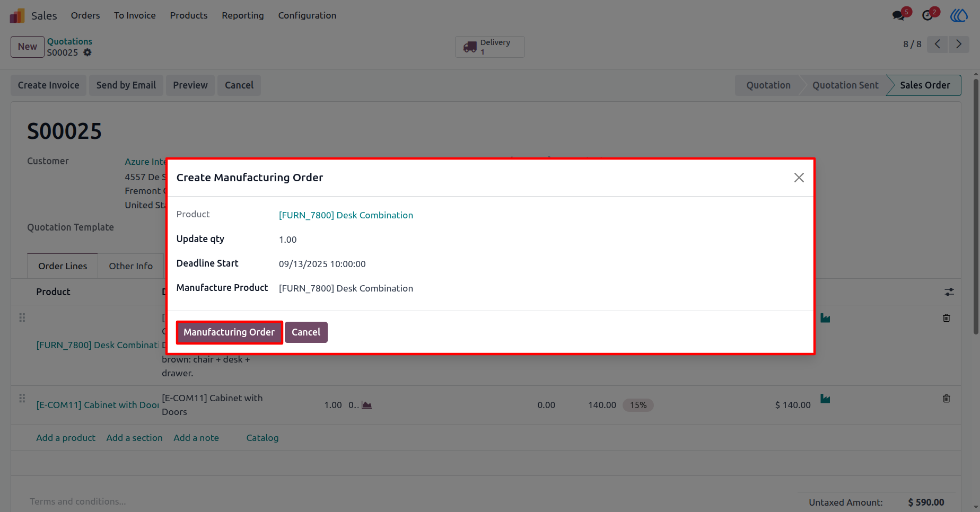The width and height of the screenshot is (980, 512).
Task: Open the Sales app home icon
Action: (17, 15)
